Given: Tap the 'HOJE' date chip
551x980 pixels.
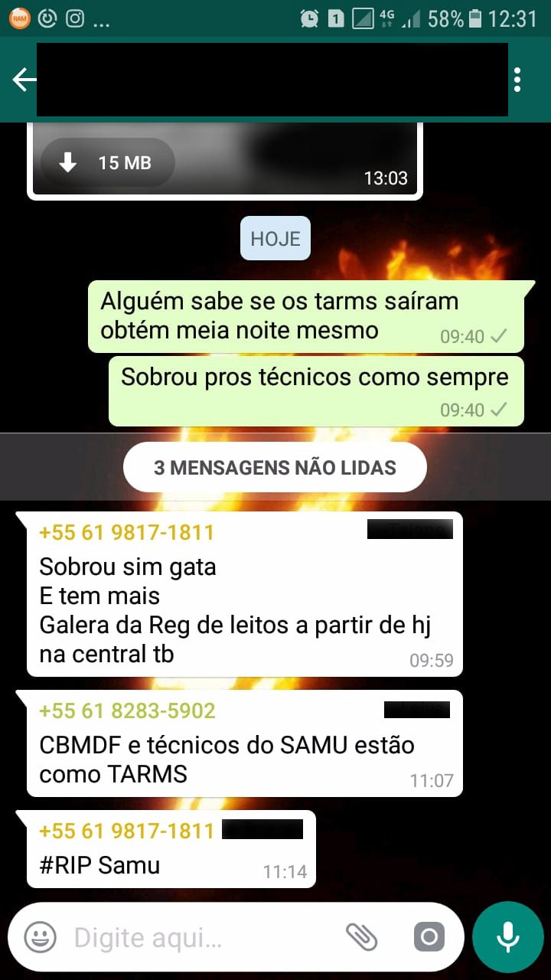Looking at the screenshot, I should click(275, 238).
